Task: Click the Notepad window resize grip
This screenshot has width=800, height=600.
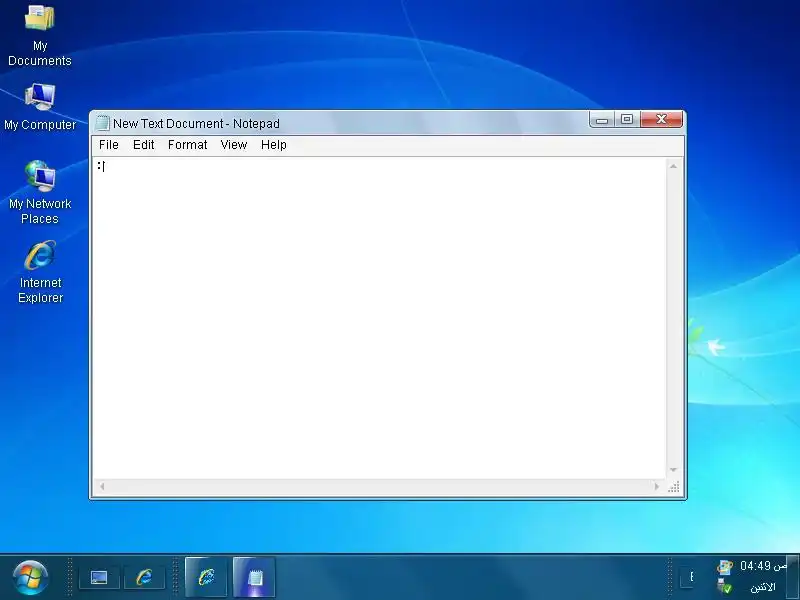Action: pos(673,487)
